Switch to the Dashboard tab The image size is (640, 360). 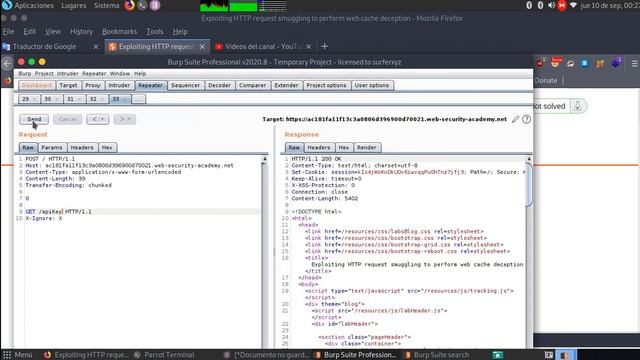37,85
